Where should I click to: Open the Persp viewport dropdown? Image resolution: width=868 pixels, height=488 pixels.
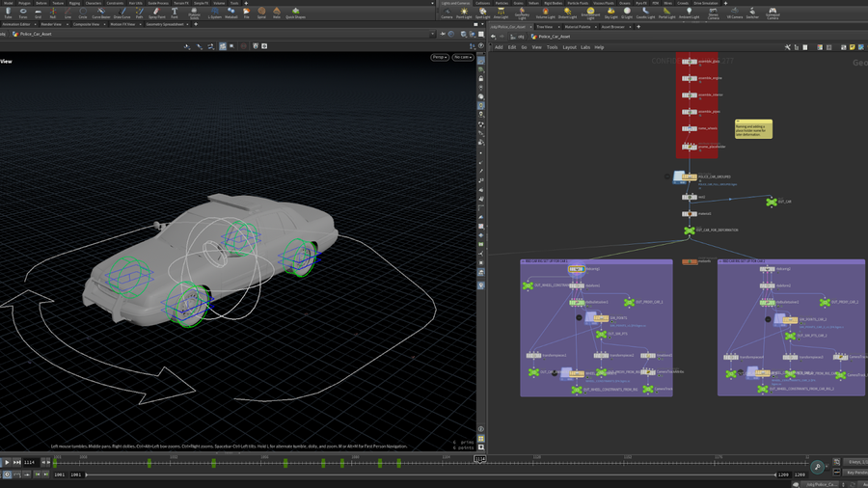440,57
